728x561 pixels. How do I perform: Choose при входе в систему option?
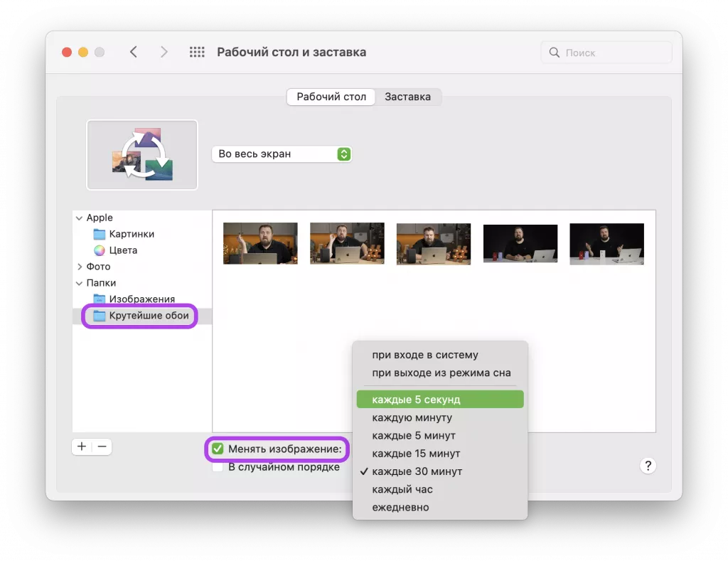(x=440, y=355)
